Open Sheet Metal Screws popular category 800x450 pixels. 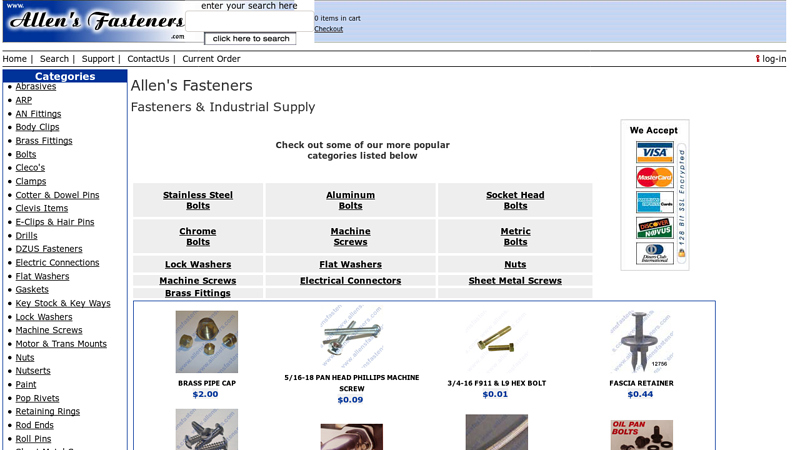tap(515, 281)
